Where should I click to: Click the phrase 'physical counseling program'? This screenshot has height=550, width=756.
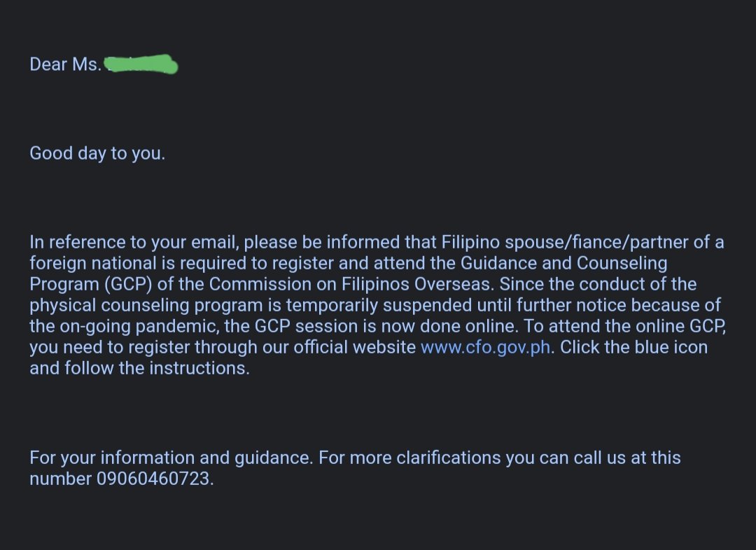pyautogui.click(x=155, y=305)
